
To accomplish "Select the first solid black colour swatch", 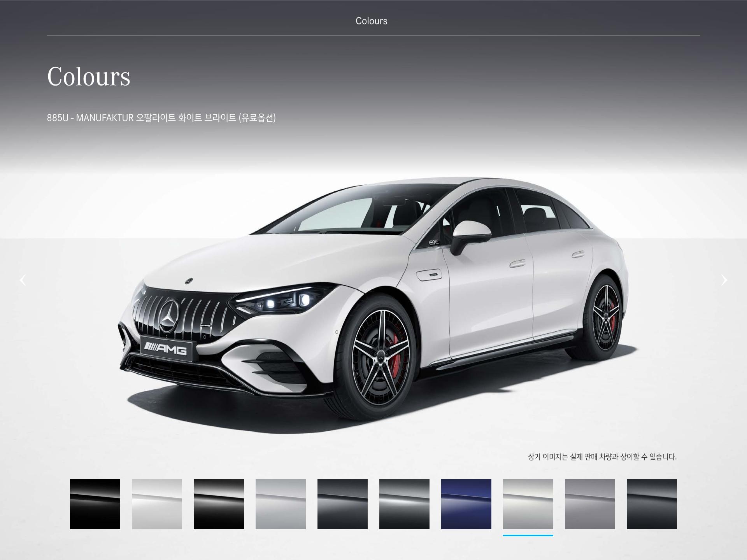I will tap(95, 504).
